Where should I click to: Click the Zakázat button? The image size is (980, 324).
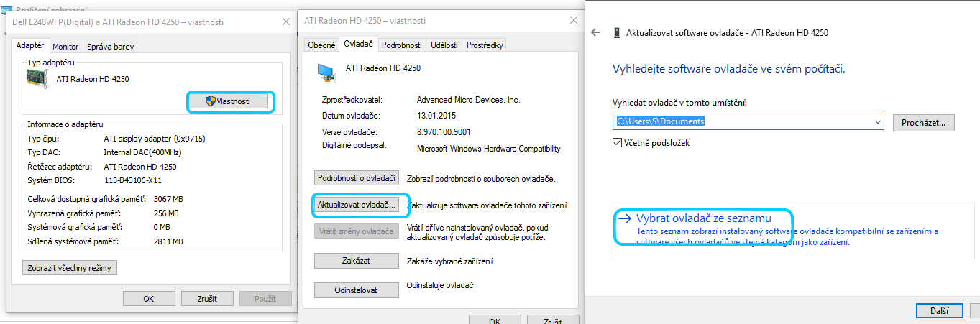coord(357,261)
